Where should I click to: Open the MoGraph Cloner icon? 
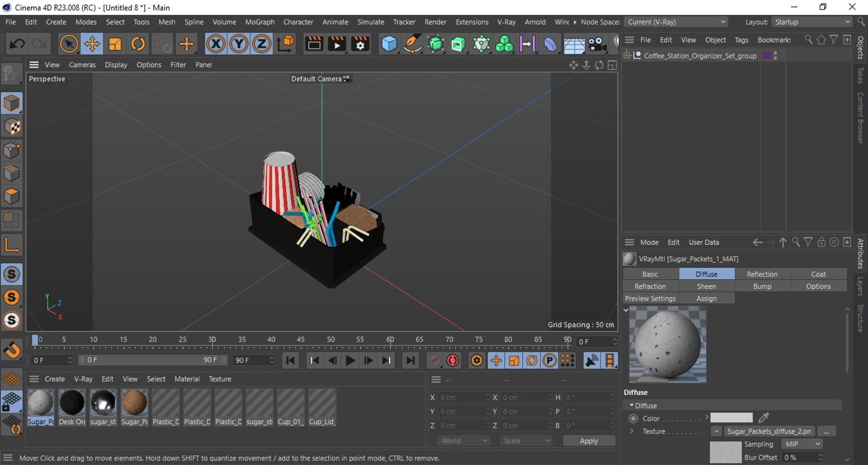click(x=504, y=44)
